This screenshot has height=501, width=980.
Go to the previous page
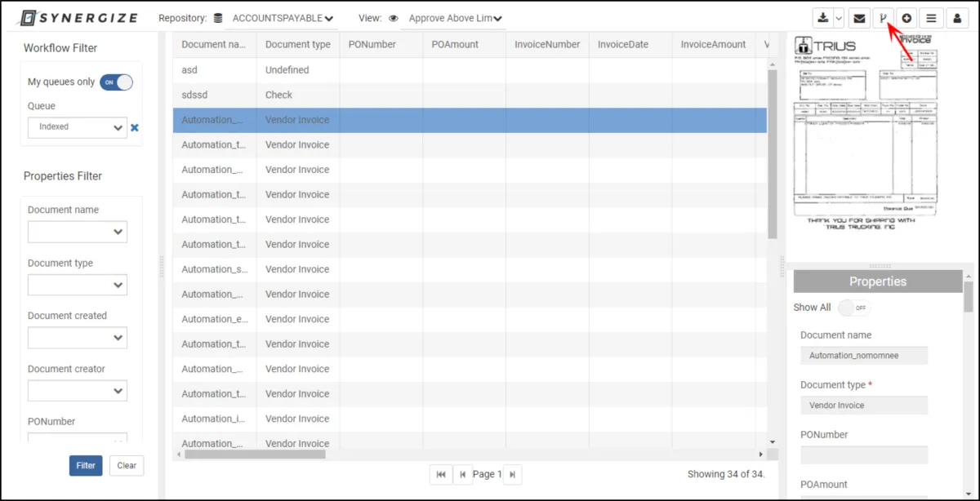(x=462, y=474)
